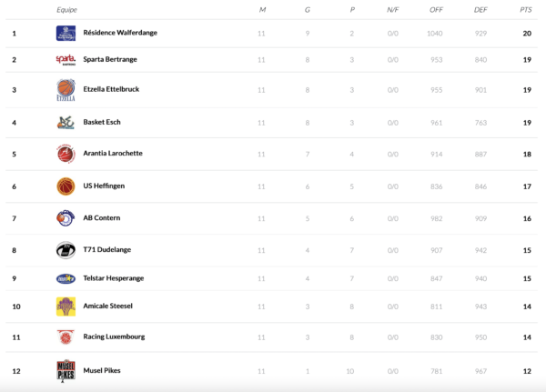This screenshot has width=546, height=392.
Task: Select the Amicale Steesel team logo
Action: pos(66,307)
